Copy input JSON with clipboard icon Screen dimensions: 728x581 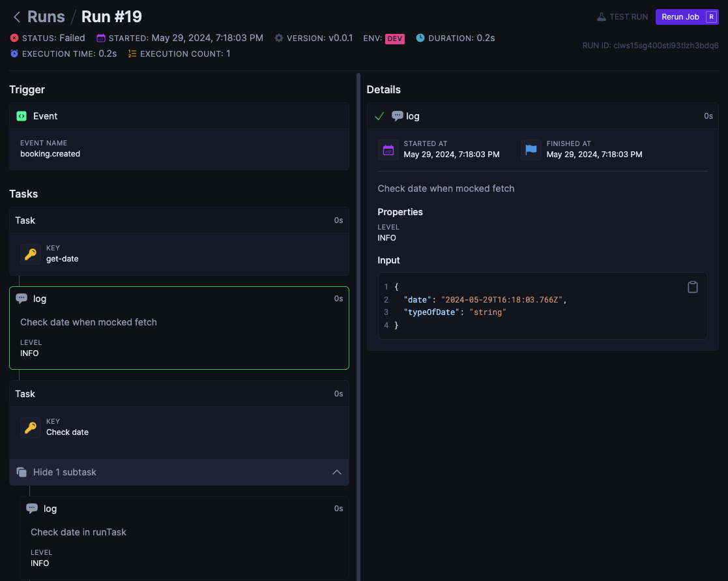[692, 287]
